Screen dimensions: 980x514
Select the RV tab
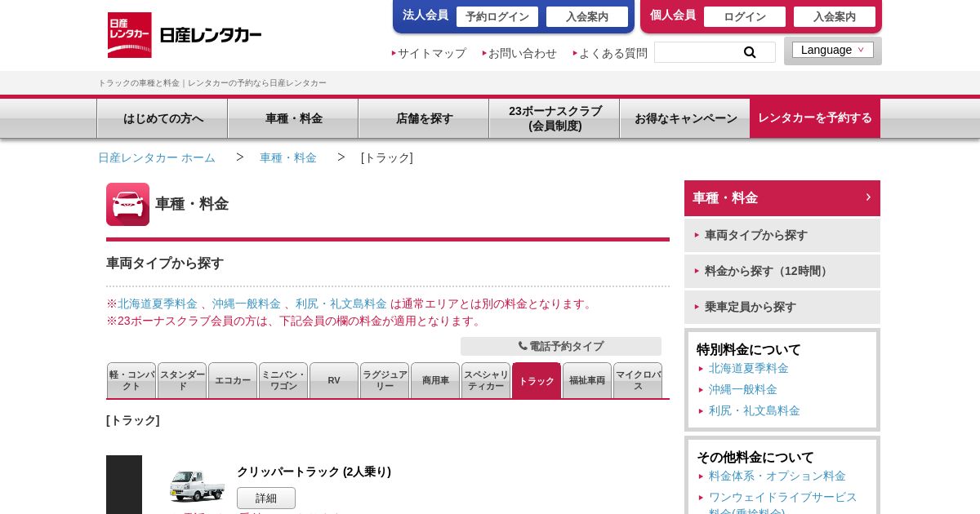tap(334, 380)
